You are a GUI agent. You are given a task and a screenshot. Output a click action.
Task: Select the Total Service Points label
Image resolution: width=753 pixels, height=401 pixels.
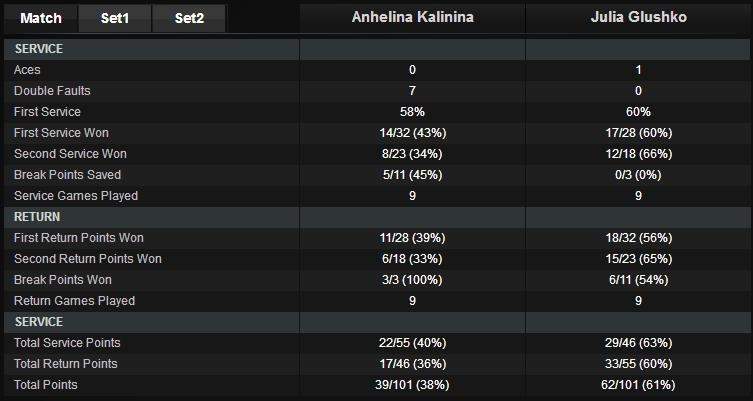(67, 343)
